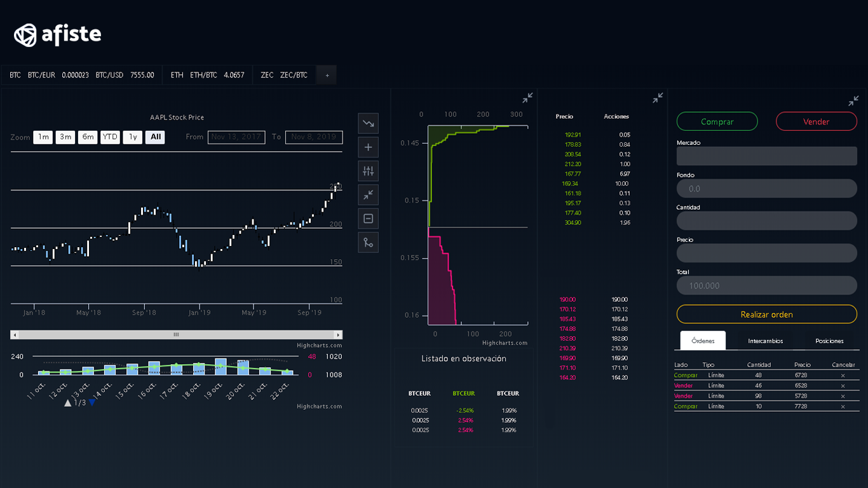868x488 pixels.
Task: Cancel the Comprar order with quantity 10
Action: click(843, 407)
